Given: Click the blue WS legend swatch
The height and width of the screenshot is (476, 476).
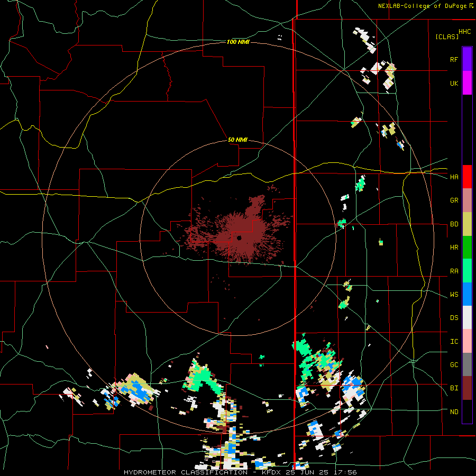Looking at the screenshot, I should [x=467, y=294].
